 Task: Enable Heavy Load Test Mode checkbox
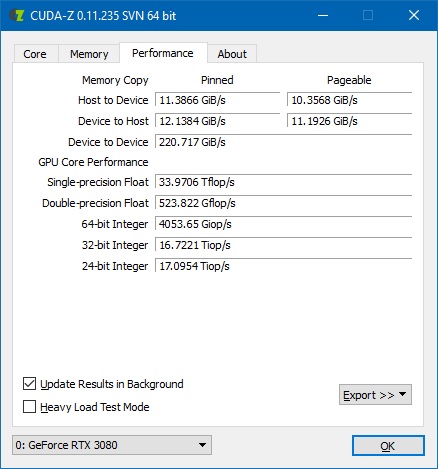[86, 407]
